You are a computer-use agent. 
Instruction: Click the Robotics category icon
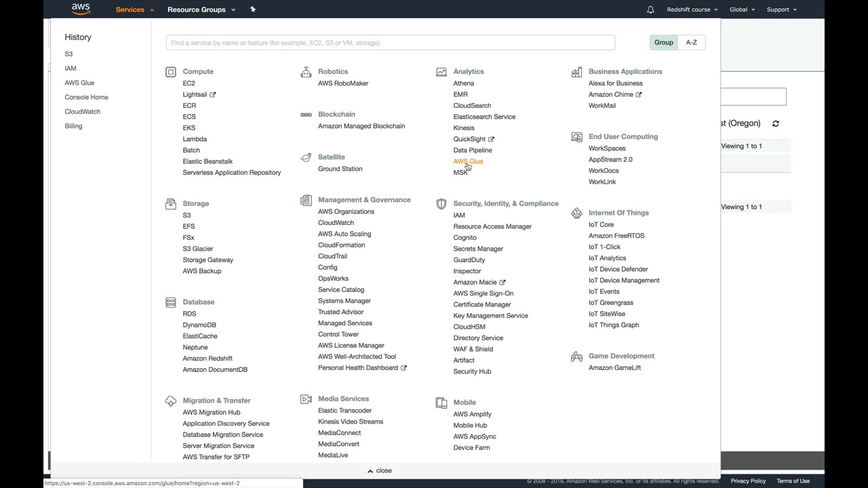click(306, 72)
